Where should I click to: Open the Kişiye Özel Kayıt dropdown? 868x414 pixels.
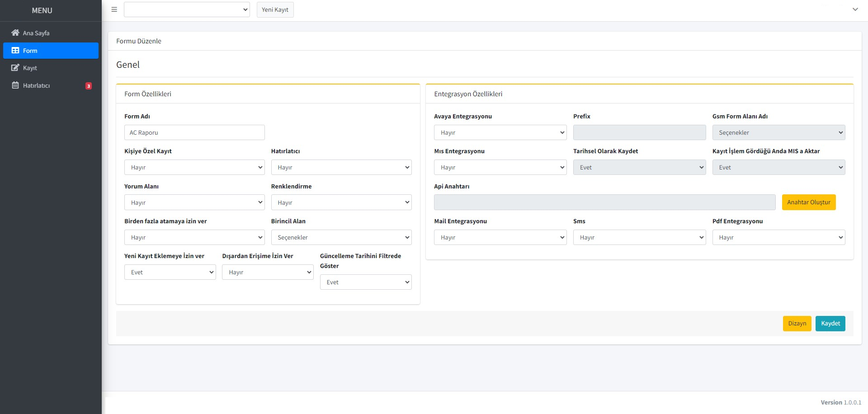(194, 167)
